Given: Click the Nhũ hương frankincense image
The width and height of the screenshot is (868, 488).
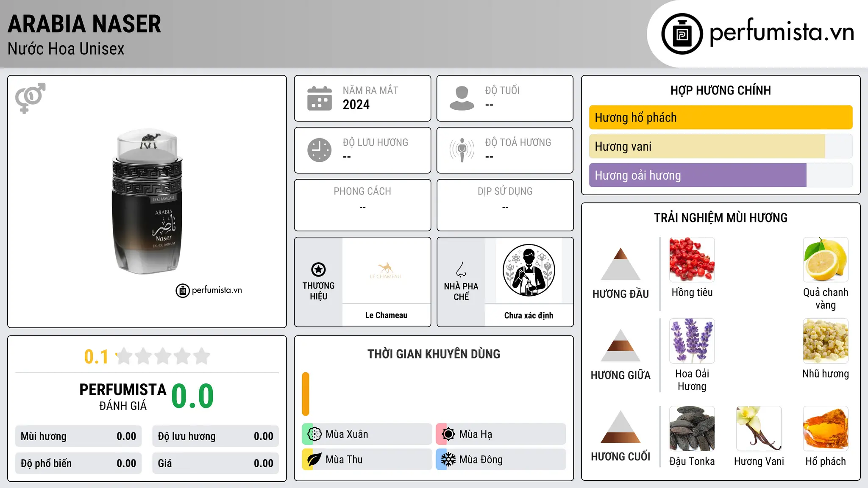Looking at the screenshot, I should click(x=826, y=341).
